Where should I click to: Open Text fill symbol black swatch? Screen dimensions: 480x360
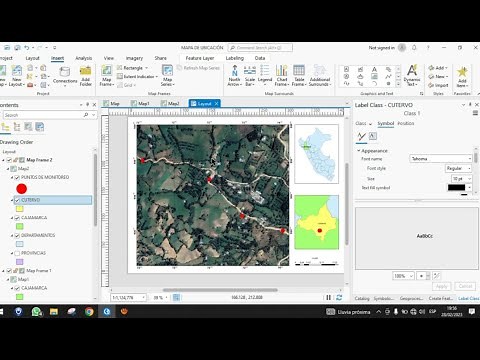click(456, 188)
